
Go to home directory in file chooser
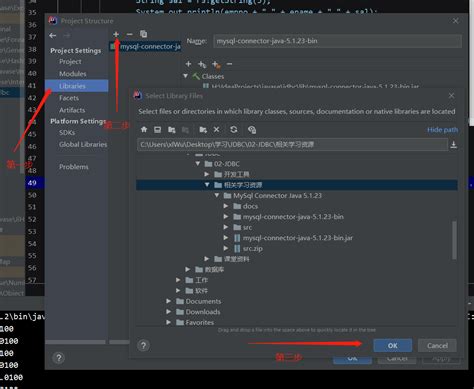pyautogui.click(x=144, y=130)
